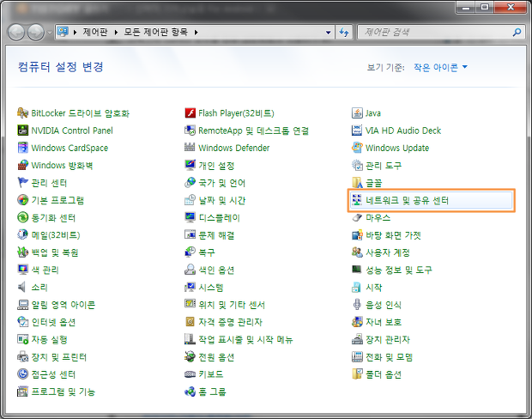Click the Back navigation button
This screenshot has width=532, height=419.
tap(16, 33)
